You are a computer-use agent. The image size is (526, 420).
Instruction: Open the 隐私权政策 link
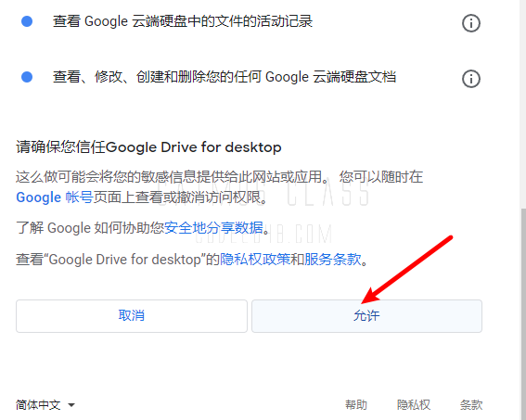coord(255,259)
